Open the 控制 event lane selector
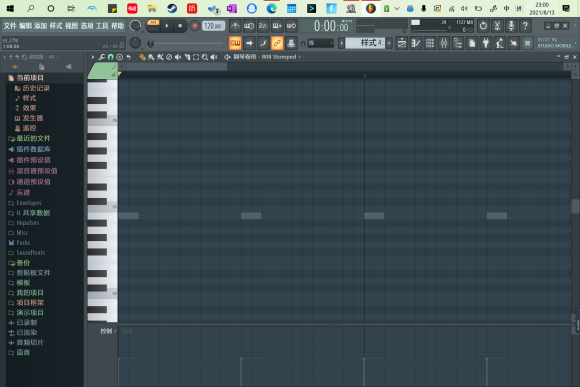This screenshot has width=580, height=387. [x=107, y=331]
